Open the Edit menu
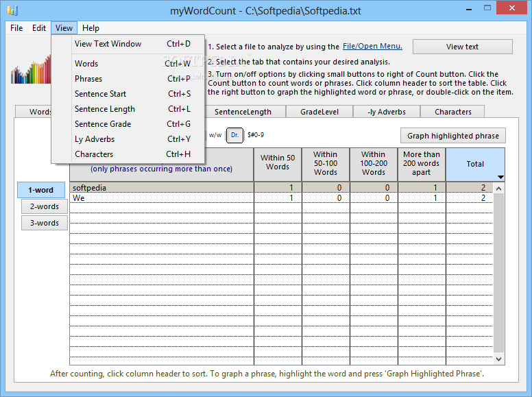532x397 pixels. 39,28
